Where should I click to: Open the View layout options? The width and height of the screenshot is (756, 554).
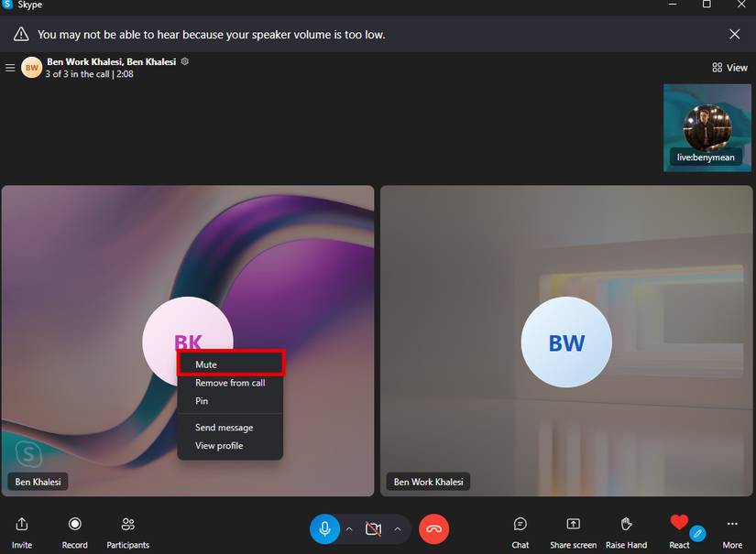pos(730,68)
